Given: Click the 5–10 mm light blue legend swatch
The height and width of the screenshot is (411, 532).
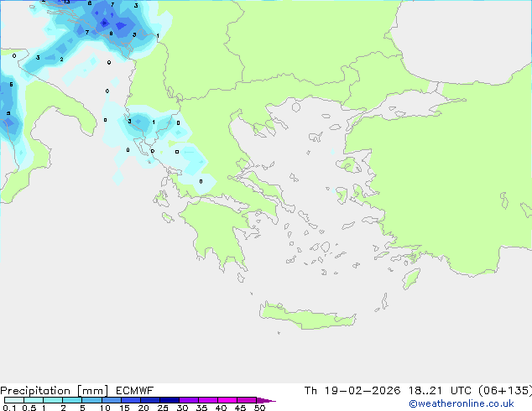Looking at the screenshot, I should pyautogui.click(x=91, y=400).
